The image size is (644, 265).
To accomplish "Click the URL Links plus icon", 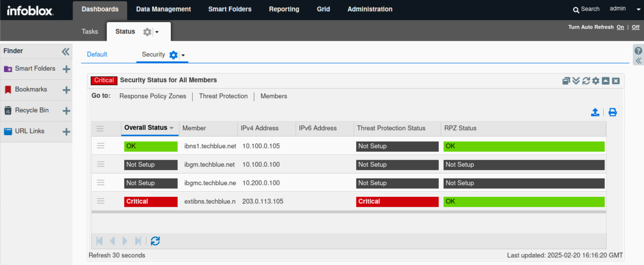I will pos(66,132).
